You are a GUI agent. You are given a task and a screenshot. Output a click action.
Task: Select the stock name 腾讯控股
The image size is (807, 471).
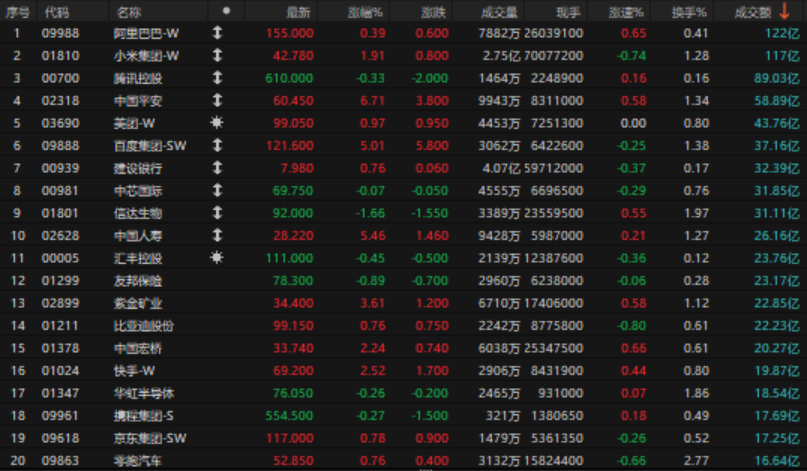(x=138, y=78)
